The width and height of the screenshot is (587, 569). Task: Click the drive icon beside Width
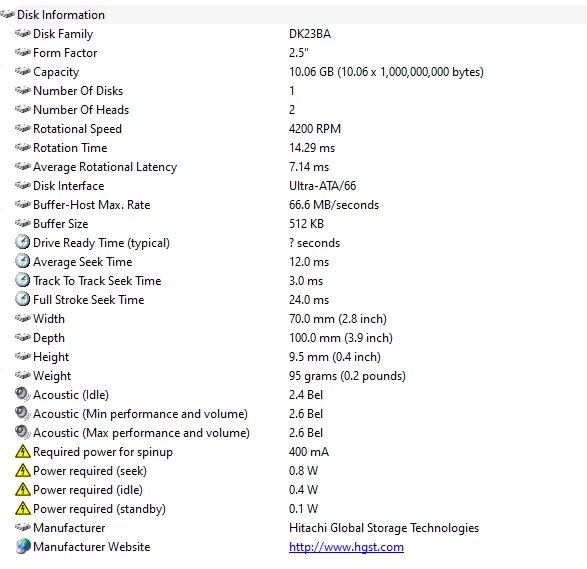click(22, 318)
